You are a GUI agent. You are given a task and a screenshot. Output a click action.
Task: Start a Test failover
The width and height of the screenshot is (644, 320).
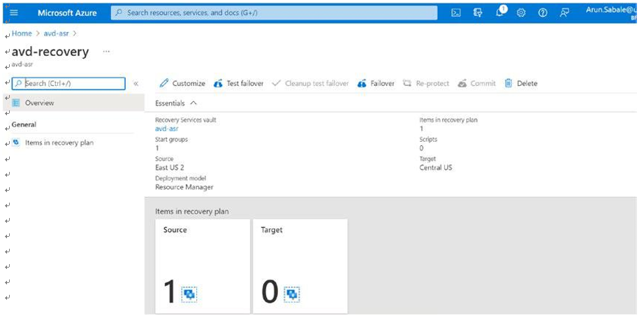(239, 83)
